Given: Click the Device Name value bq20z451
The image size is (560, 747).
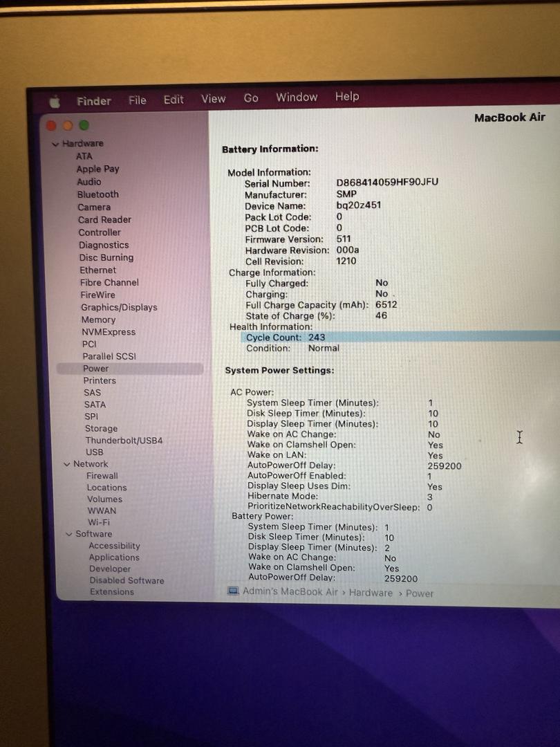Looking at the screenshot, I should coord(359,205).
